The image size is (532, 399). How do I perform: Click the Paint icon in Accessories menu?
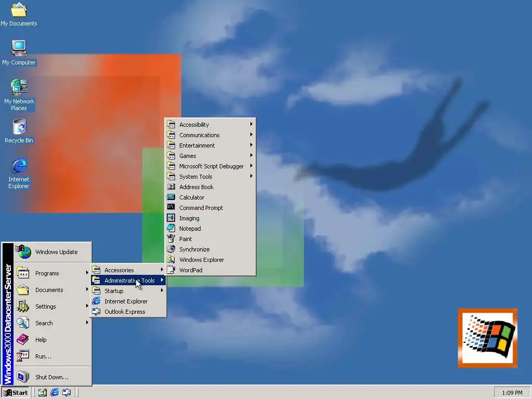coord(171,238)
